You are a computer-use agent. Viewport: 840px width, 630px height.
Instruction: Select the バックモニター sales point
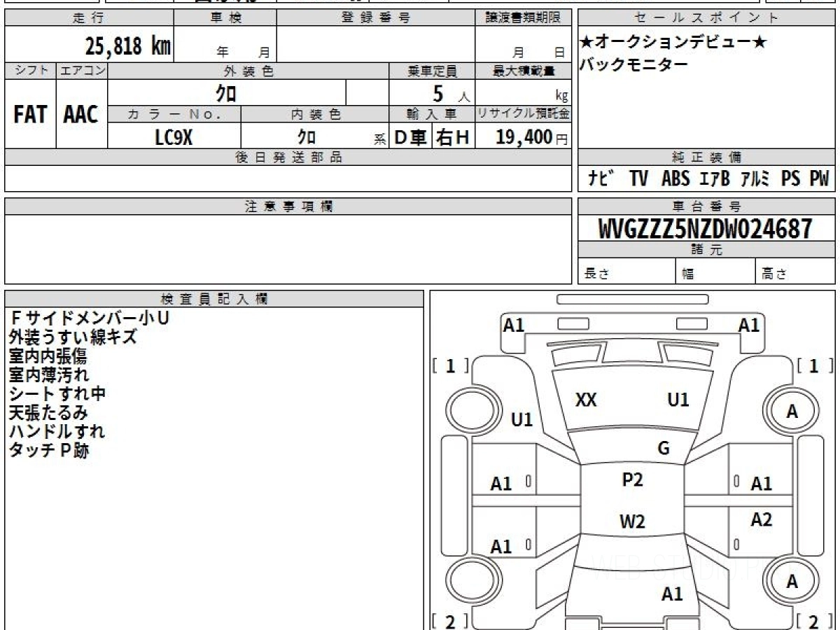point(633,64)
